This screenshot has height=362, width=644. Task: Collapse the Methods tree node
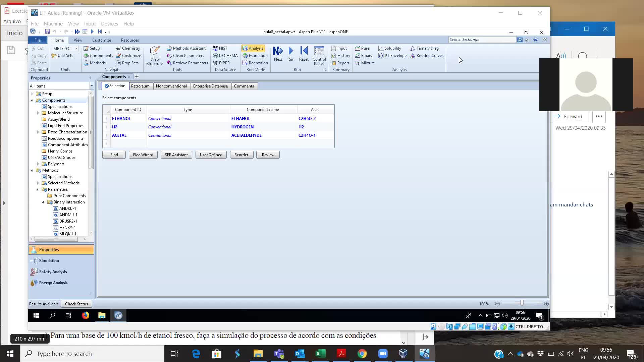tap(32, 170)
